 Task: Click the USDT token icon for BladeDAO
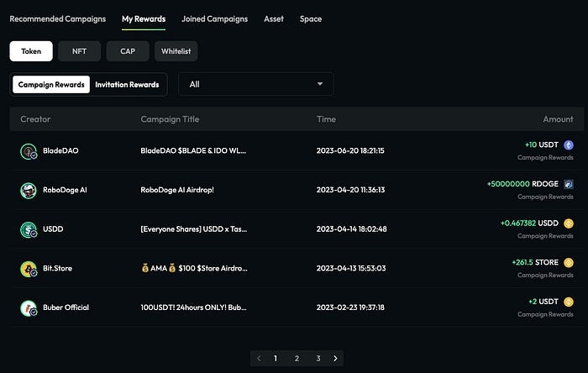(x=569, y=144)
